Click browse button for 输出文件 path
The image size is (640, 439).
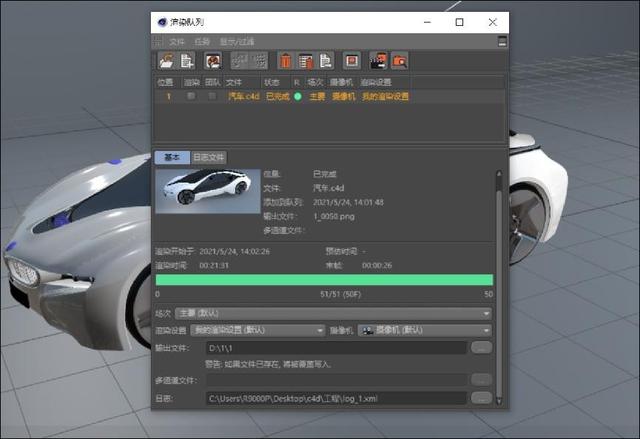tap(482, 347)
